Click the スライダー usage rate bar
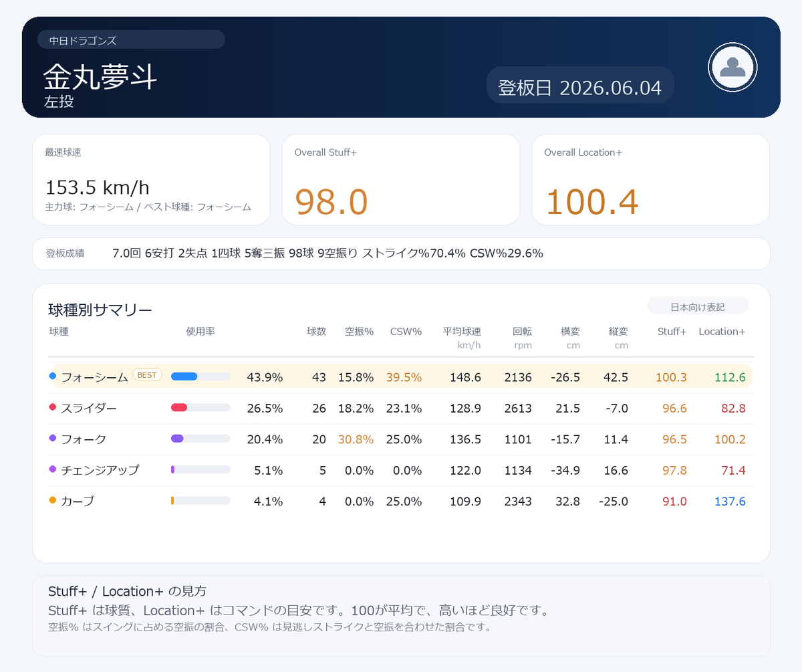 coord(200,407)
